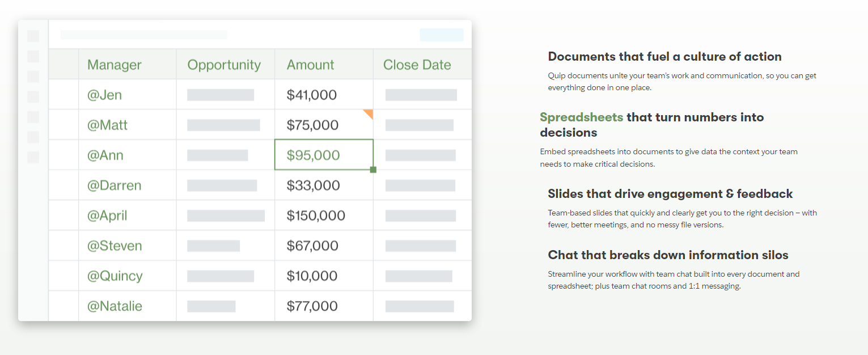Click the Close Date column header

[417, 65]
